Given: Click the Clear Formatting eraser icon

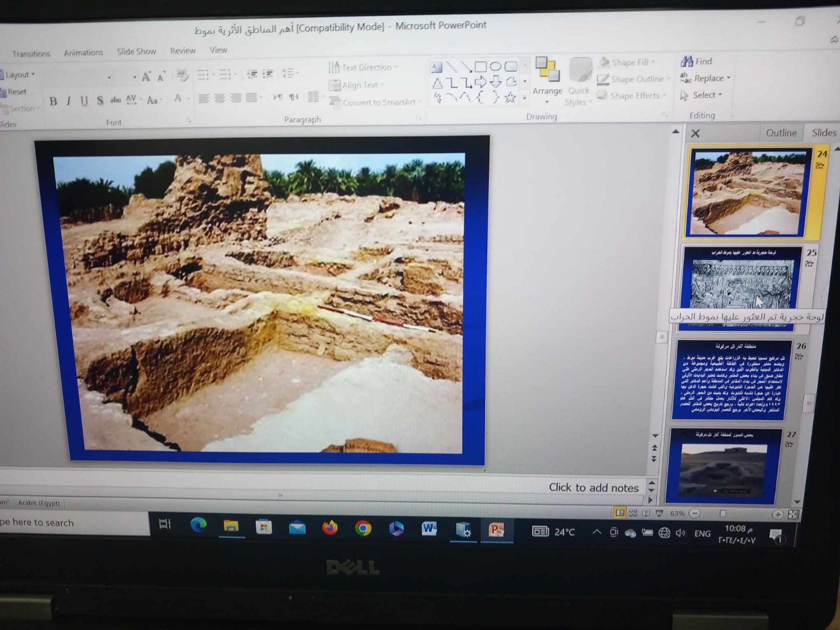Looking at the screenshot, I should (182, 76).
